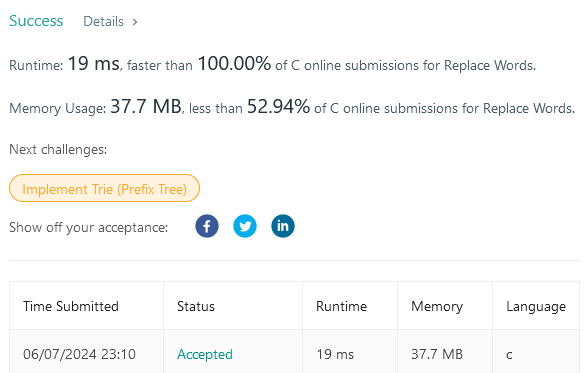Click the Status column header
587x373 pixels.
(196, 306)
